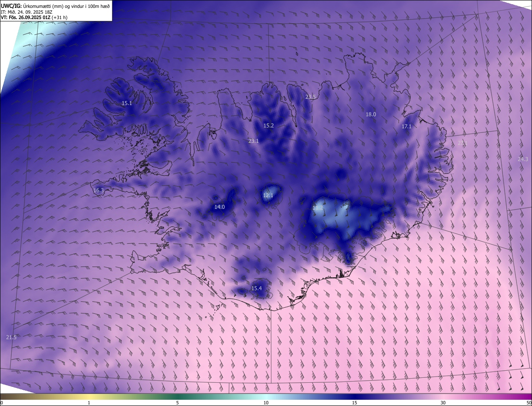
Task: Click the color scale bar legend
Action: coord(266,396)
